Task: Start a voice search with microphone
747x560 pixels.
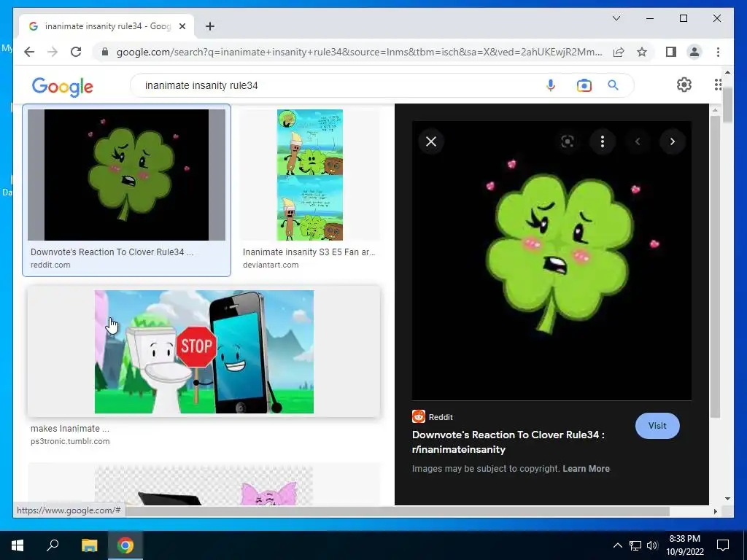Action: 550,85
